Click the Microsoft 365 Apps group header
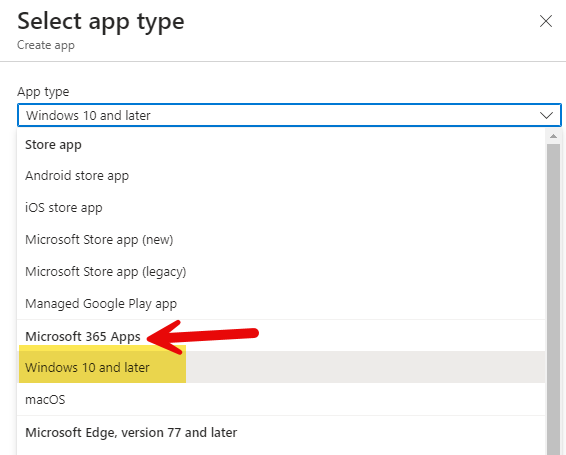 pos(83,337)
